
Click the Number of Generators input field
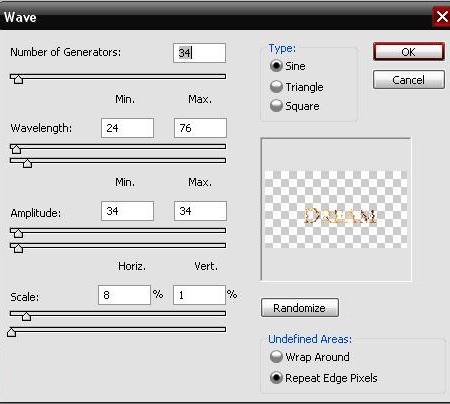point(199,53)
